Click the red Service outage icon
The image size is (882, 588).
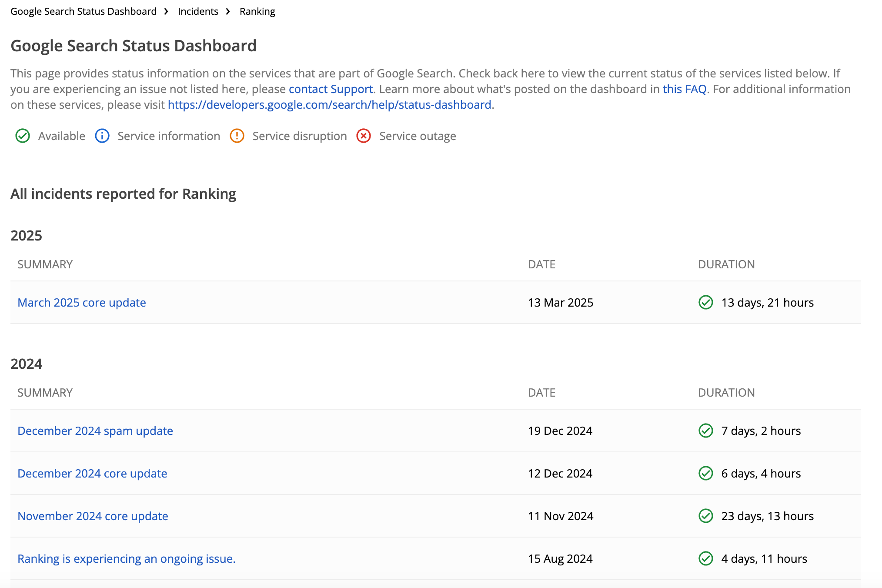click(364, 136)
